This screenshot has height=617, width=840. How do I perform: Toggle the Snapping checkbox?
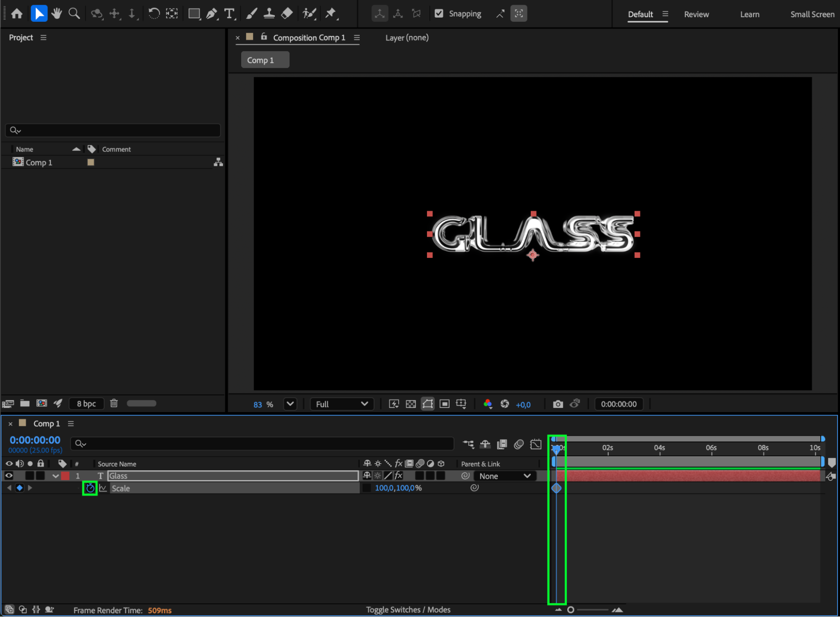[439, 13]
